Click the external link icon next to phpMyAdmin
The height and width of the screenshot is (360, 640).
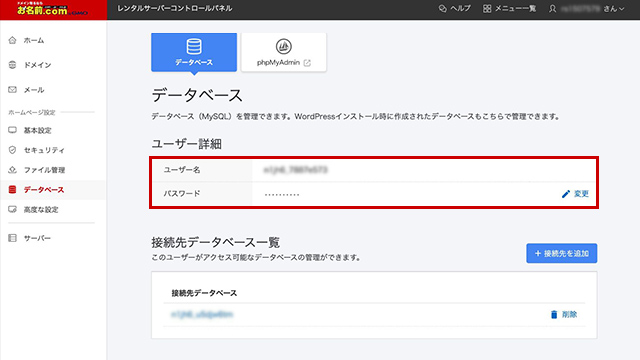(307, 63)
